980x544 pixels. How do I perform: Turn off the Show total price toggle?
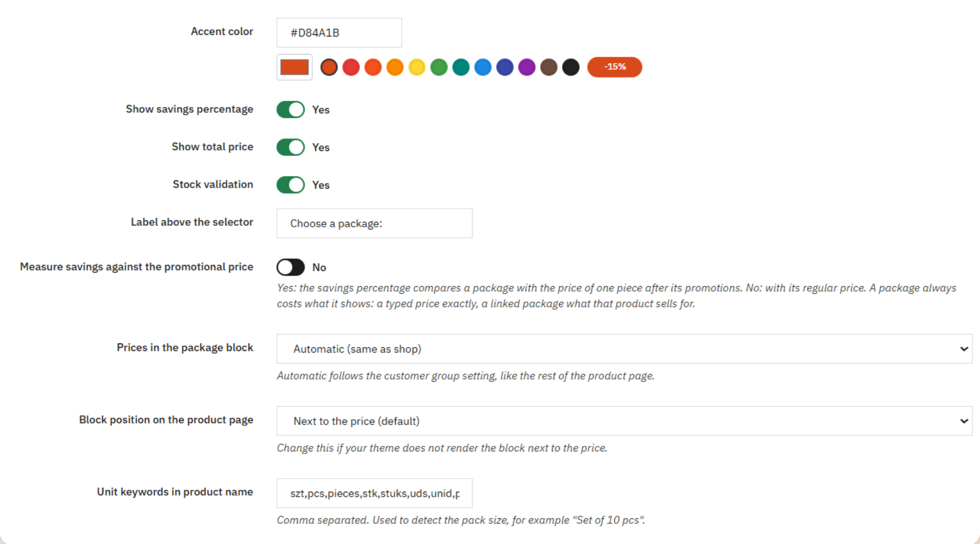pyautogui.click(x=291, y=147)
